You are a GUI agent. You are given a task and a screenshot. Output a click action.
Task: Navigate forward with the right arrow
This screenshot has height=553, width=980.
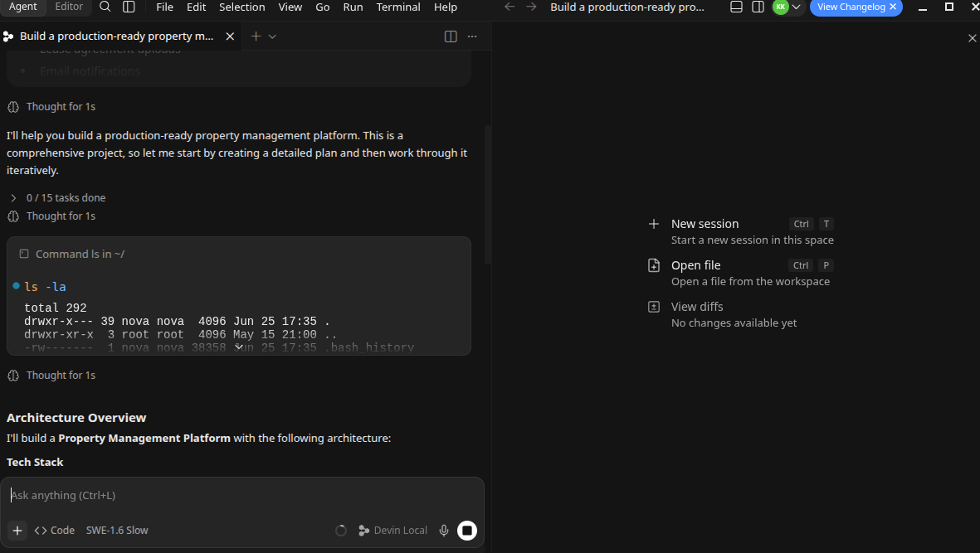click(531, 7)
